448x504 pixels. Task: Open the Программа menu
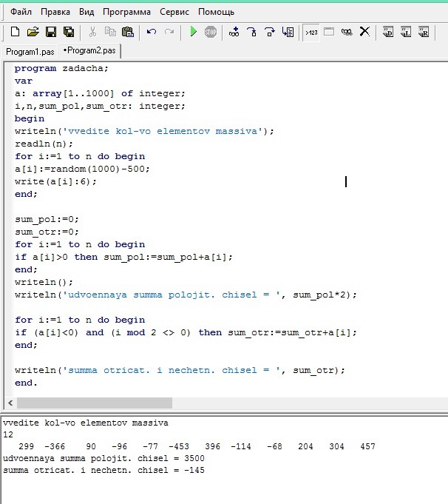(x=126, y=12)
